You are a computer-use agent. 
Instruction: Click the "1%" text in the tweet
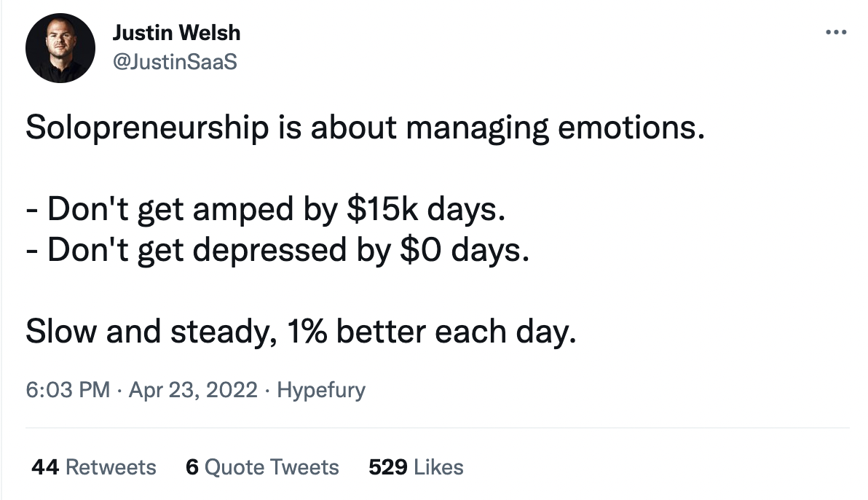pyautogui.click(x=307, y=332)
